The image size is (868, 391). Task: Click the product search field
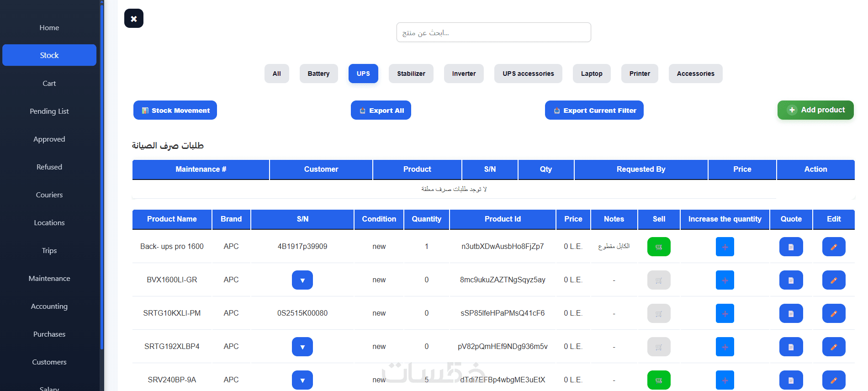[x=494, y=32]
